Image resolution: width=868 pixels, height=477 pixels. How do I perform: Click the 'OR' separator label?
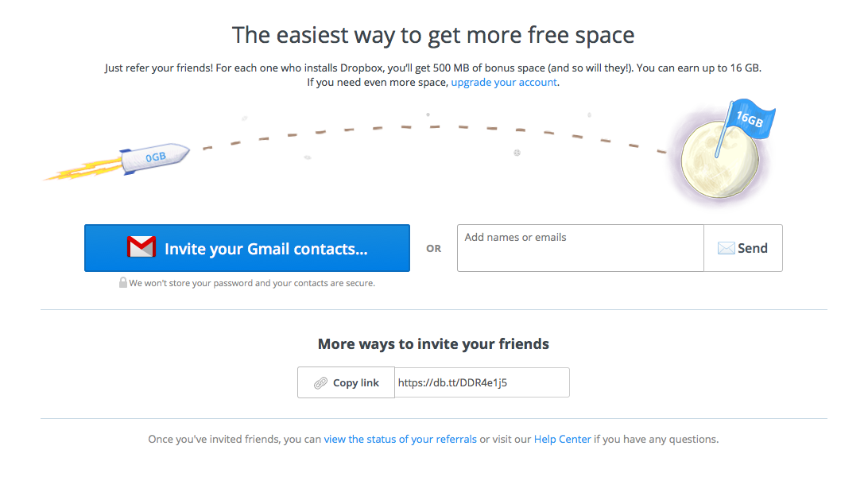pos(433,248)
